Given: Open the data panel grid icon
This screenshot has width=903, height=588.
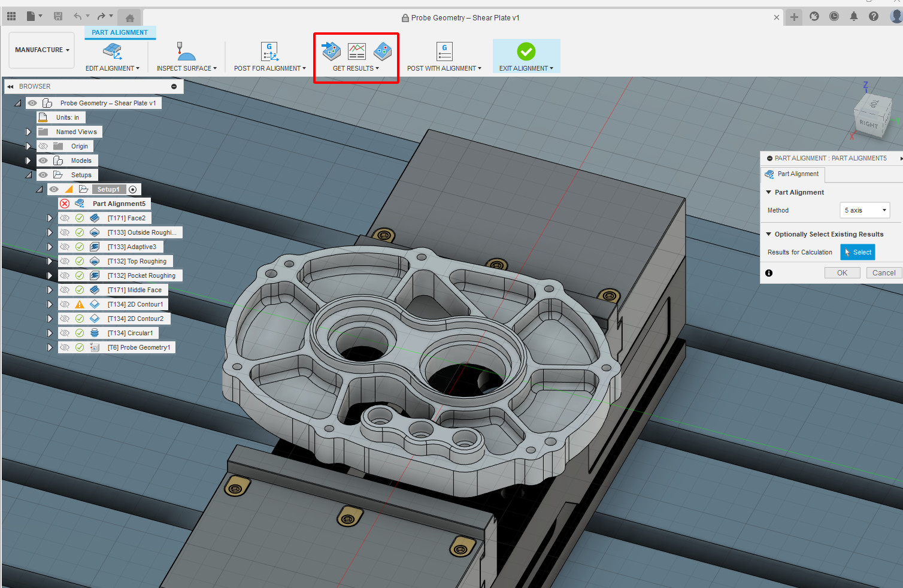Looking at the screenshot, I should coord(11,16).
